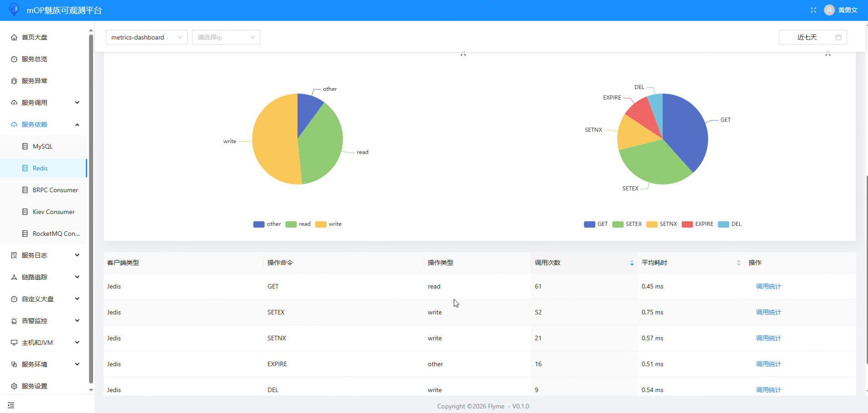
Task: Select BRPC Consumer menu item
Action: tap(55, 190)
